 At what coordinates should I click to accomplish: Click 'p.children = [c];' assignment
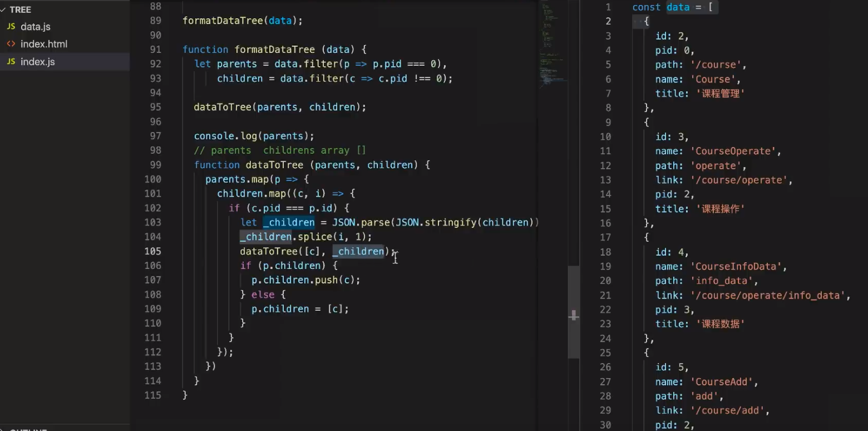tap(300, 309)
